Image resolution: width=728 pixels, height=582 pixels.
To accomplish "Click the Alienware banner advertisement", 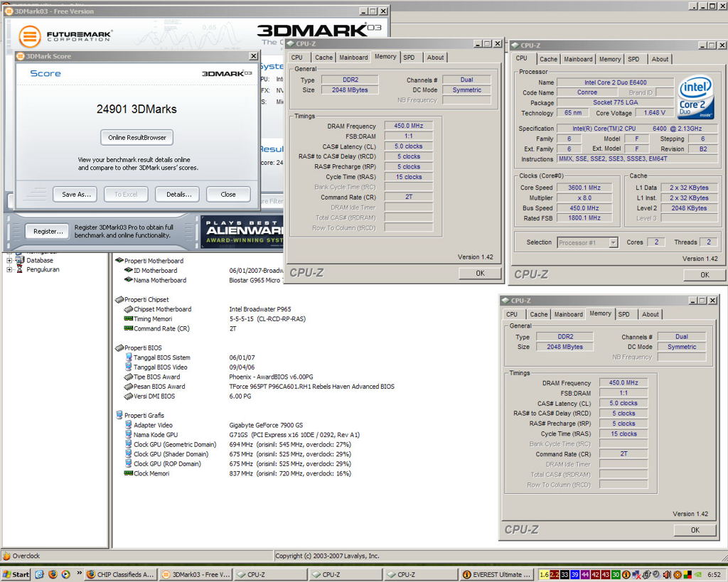I will pos(242,232).
